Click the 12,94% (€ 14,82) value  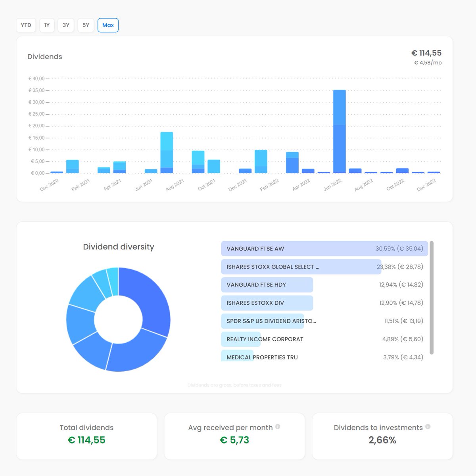pos(401,285)
